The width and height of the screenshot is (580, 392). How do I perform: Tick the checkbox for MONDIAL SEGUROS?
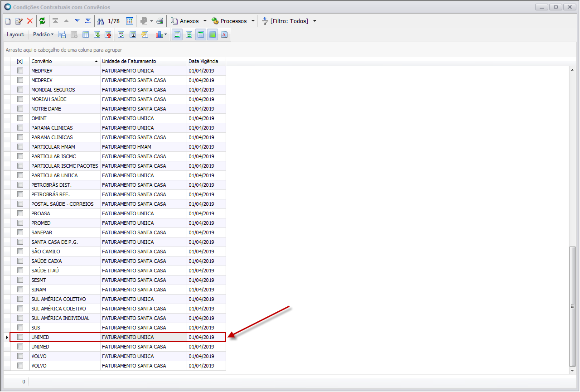20,90
